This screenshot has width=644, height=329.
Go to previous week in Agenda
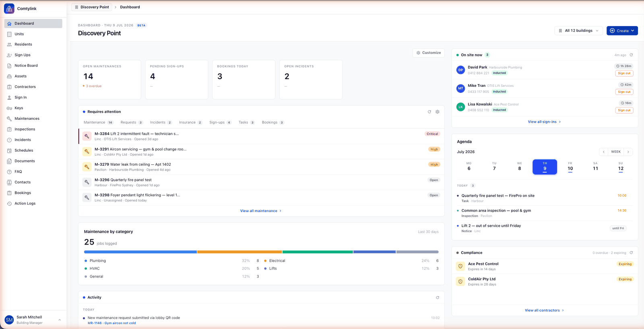(x=603, y=152)
